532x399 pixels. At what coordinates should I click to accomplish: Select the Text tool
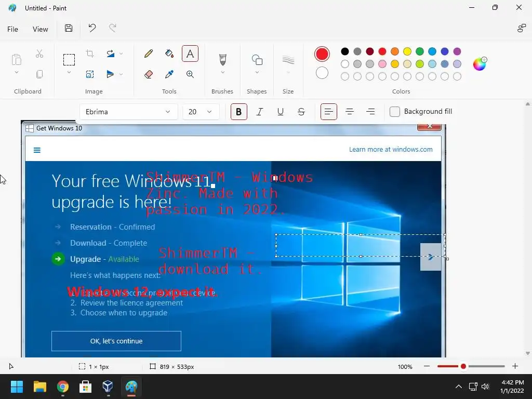[190, 54]
